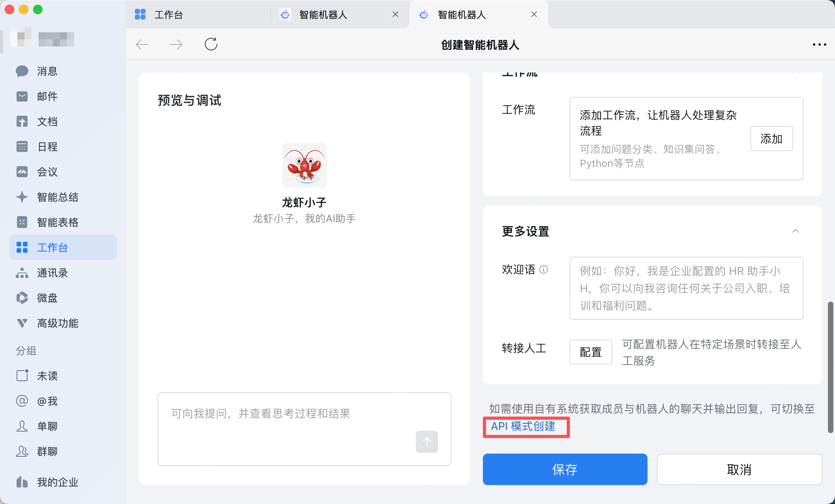
Task: Click the send arrow in chat preview
Action: coord(427,442)
